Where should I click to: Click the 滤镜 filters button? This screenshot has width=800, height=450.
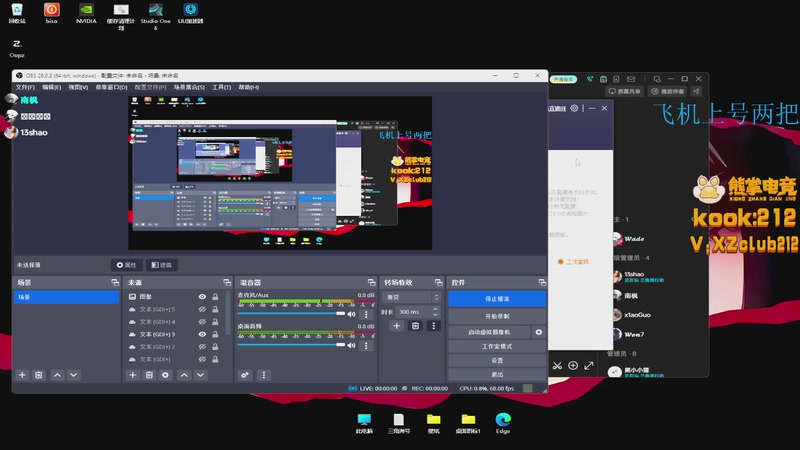point(162,265)
